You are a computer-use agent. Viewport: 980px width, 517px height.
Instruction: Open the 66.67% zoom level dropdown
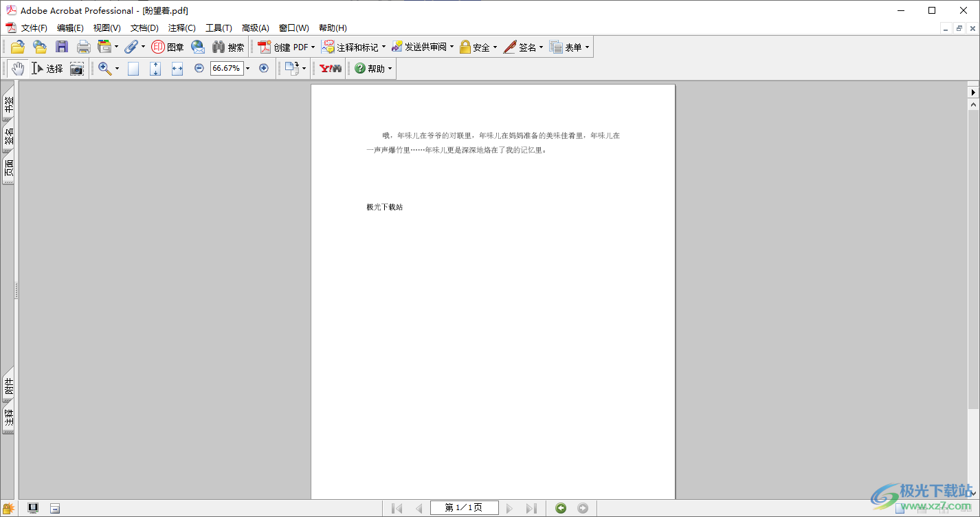(x=248, y=69)
